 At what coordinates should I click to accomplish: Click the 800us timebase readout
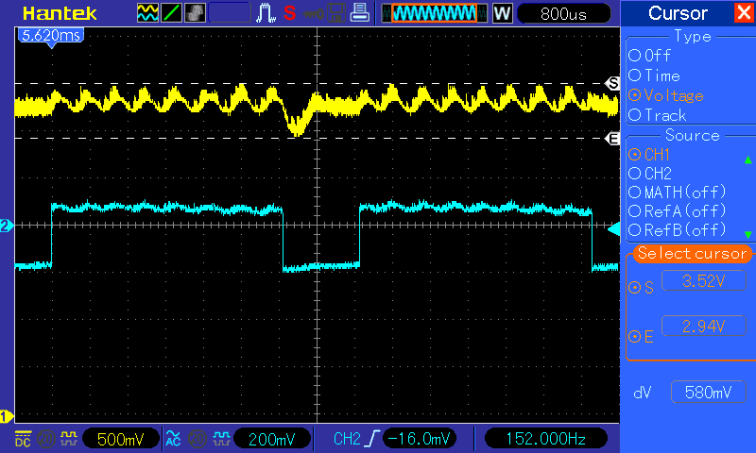point(563,13)
